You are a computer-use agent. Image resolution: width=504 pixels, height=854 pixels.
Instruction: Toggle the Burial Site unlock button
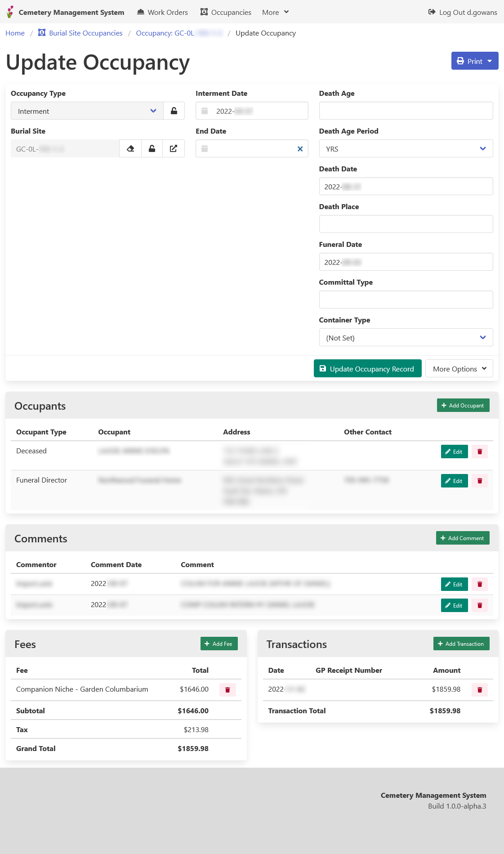[152, 149]
